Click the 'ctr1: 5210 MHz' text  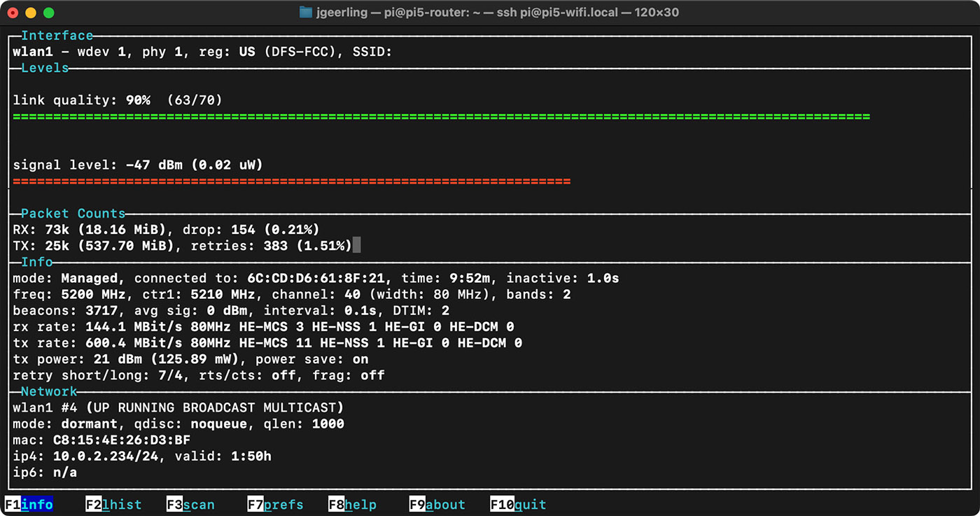tap(199, 294)
